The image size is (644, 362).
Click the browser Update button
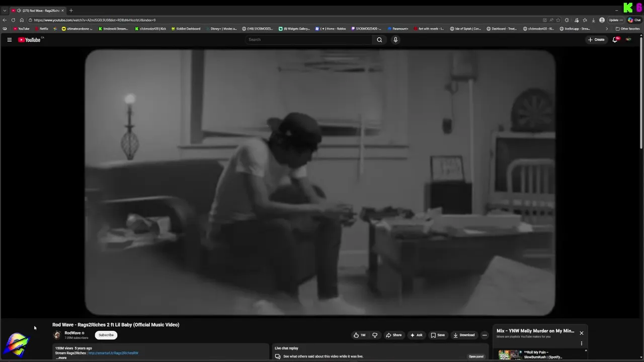(x=616, y=20)
